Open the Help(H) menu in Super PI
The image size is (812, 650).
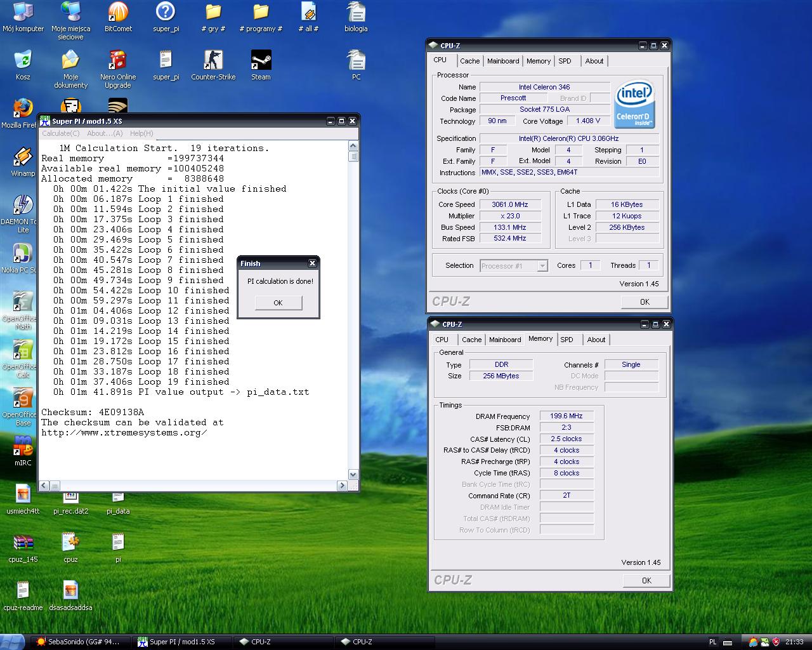coord(141,133)
